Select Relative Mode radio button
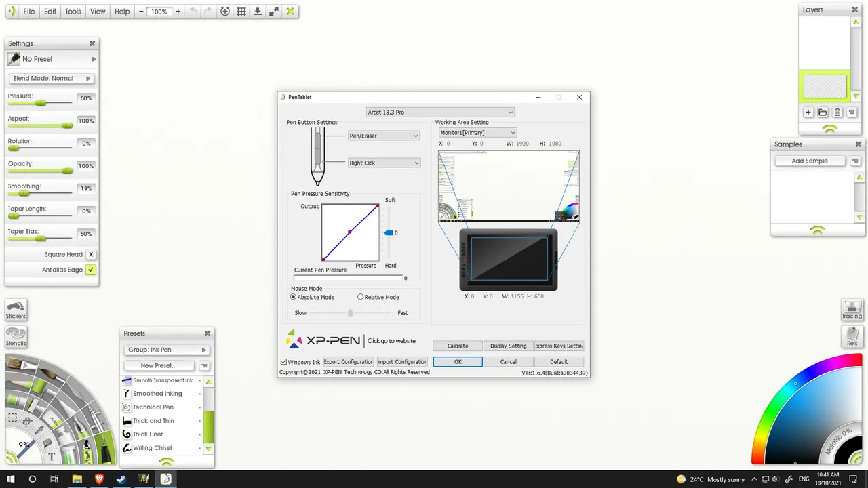Viewport: 868px width, 488px height. coord(361,297)
